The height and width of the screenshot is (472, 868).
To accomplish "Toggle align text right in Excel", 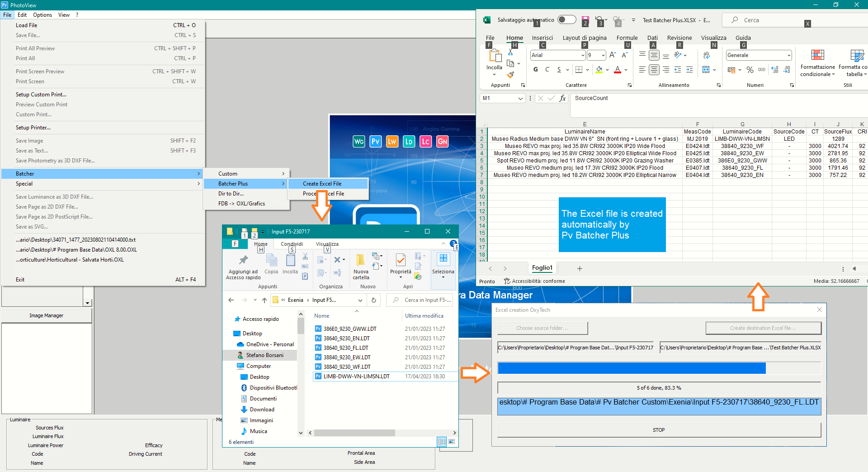I will (666, 70).
